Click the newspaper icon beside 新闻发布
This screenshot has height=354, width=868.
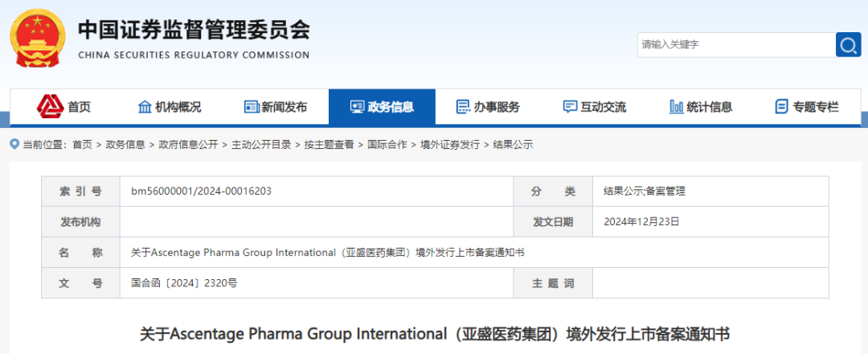252,107
